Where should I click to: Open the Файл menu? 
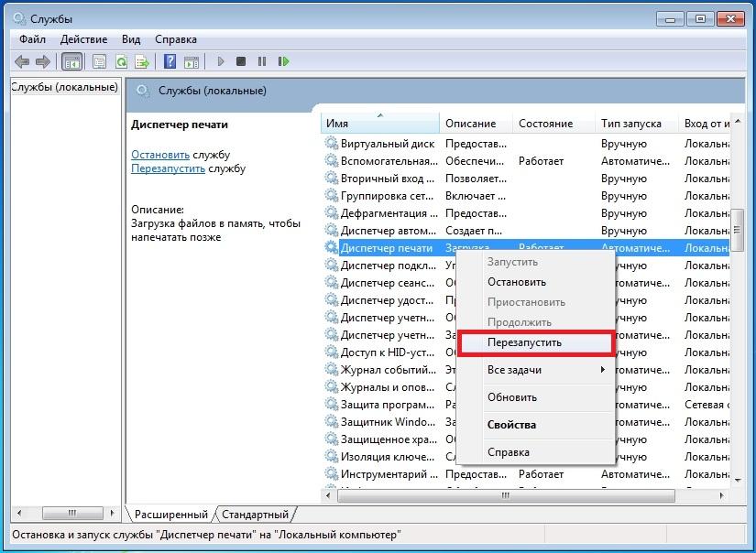(32, 39)
